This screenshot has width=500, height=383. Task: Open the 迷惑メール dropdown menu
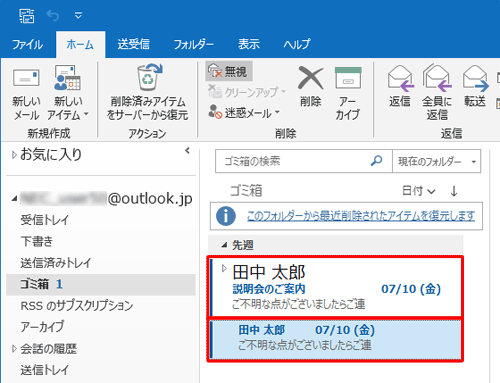[x=244, y=113]
